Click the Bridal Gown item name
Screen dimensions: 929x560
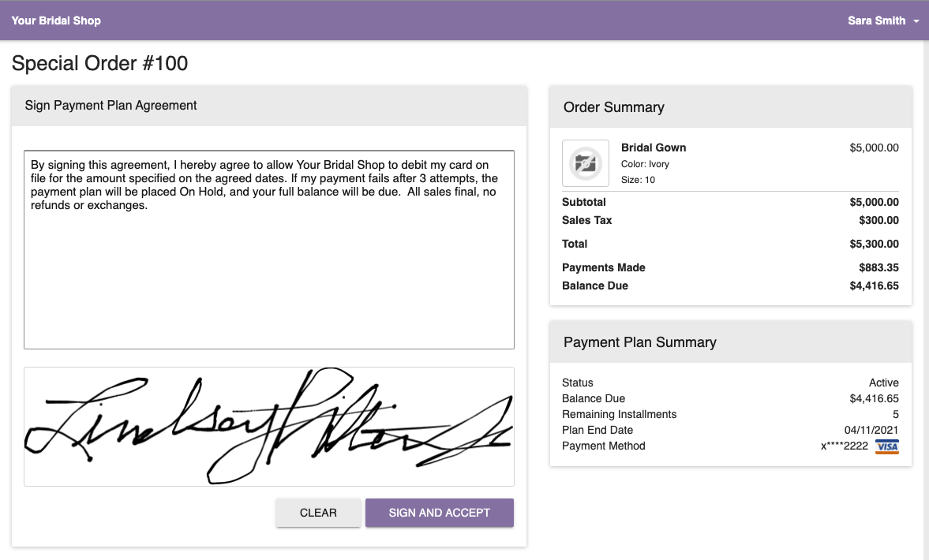click(654, 147)
